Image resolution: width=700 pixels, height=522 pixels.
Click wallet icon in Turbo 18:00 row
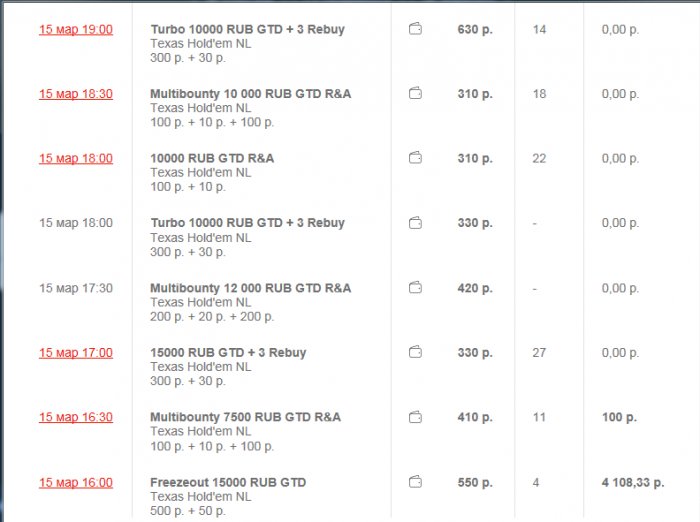pyautogui.click(x=415, y=223)
